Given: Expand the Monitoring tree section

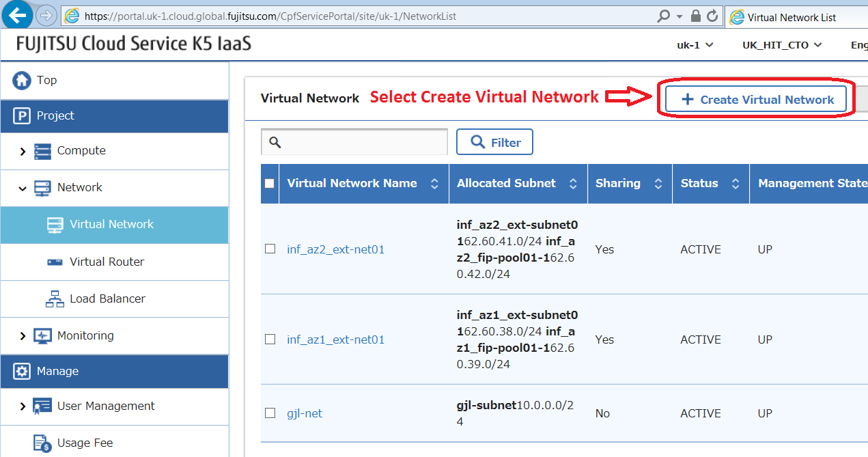Looking at the screenshot, I should click(23, 336).
